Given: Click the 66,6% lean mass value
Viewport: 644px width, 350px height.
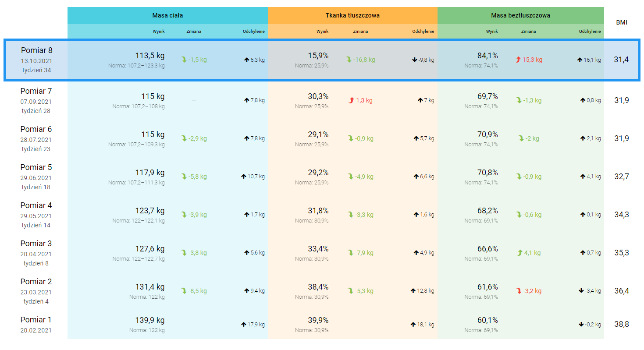Looking at the screenshot, I should [487, 249].
